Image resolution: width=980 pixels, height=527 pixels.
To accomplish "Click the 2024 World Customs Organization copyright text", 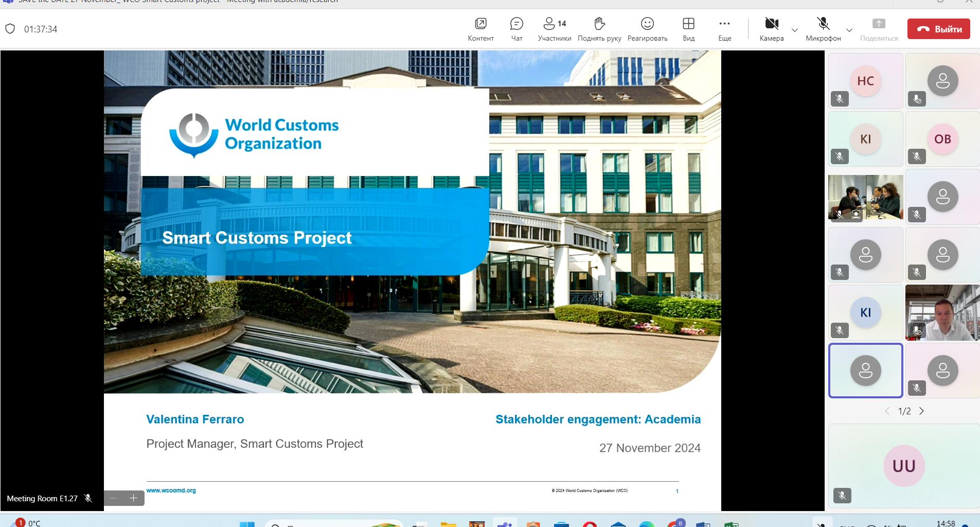I will point(590,490).
